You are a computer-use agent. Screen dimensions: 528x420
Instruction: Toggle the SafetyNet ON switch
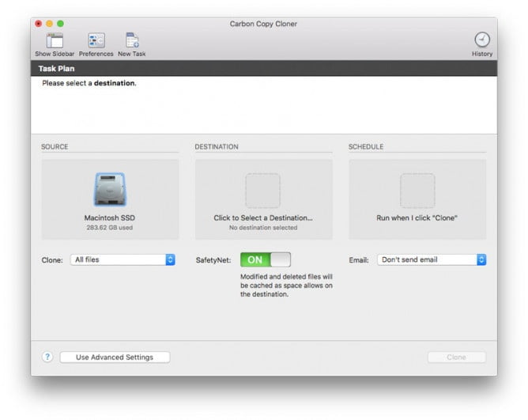[266, 259]
